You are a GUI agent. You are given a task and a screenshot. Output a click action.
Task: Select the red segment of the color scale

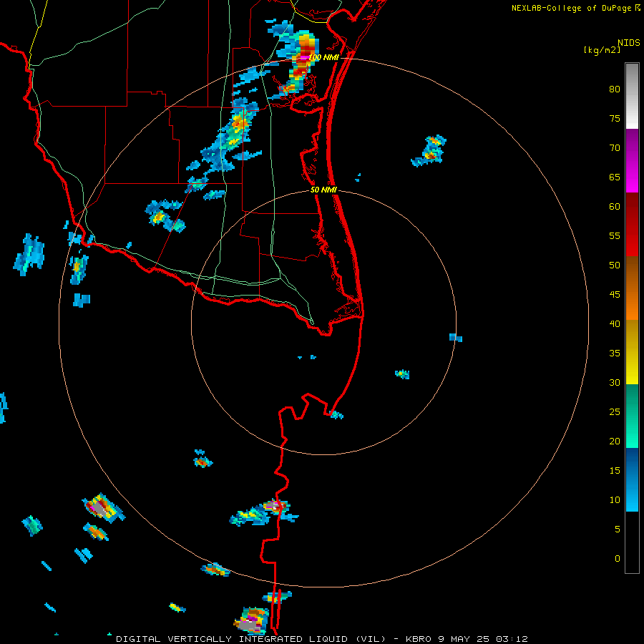(632, 225)
